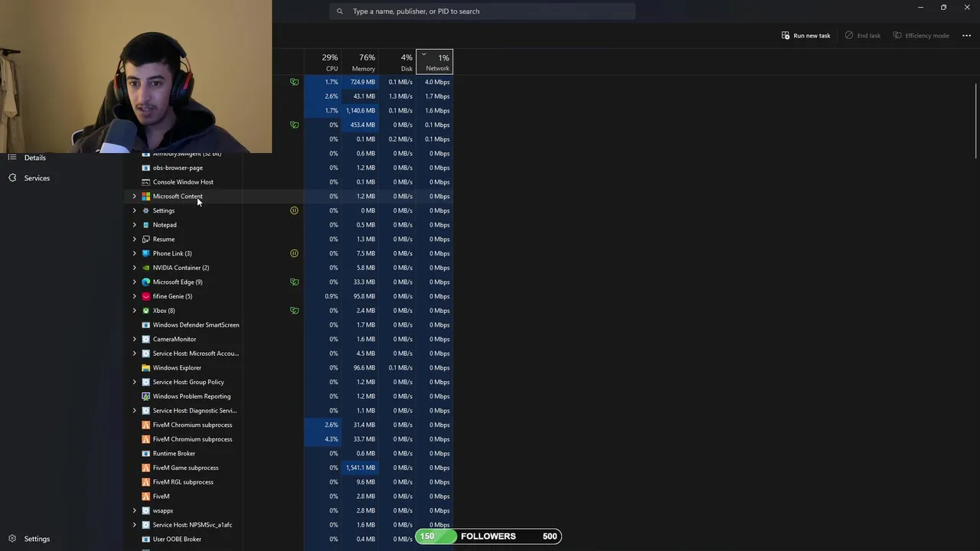This screenshot has width=980, height=551.
Task: Click the End task button
Action: 863,35
